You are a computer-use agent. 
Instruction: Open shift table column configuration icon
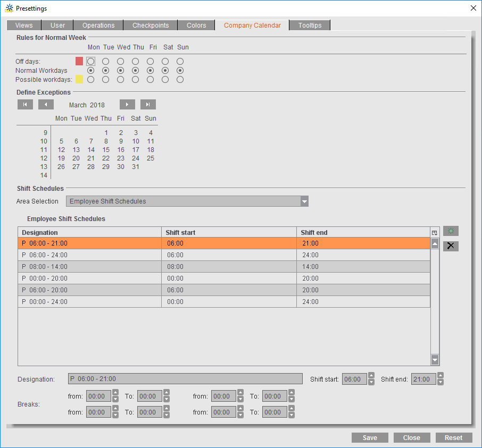(x=435, y=233)
